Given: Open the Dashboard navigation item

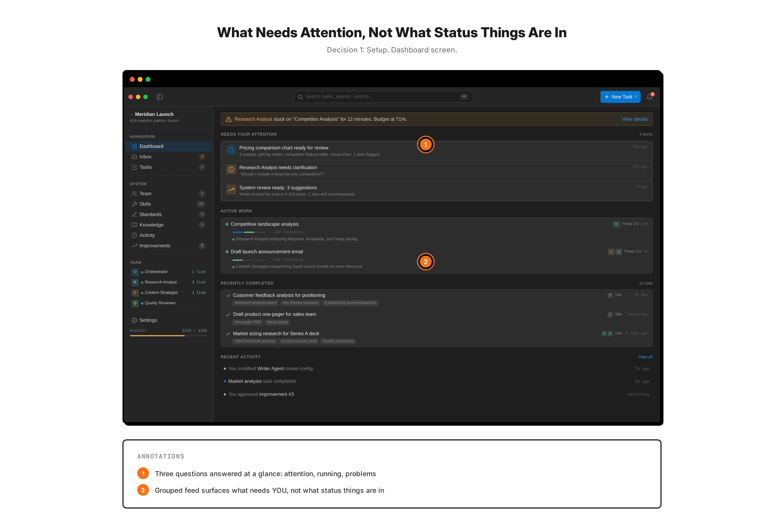Looking at the screenshot, I should pyautogui.click(x=168, y=146).
